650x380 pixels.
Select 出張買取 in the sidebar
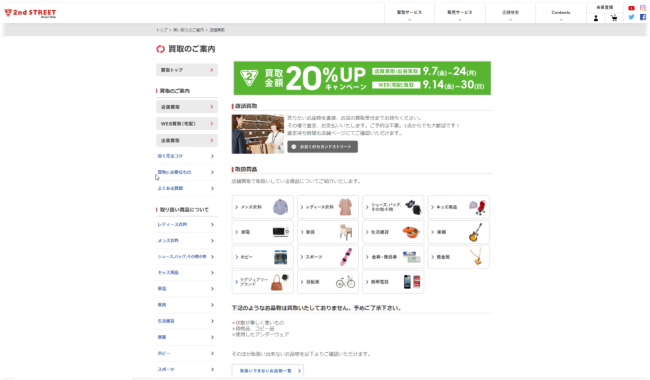click(187, 140)
